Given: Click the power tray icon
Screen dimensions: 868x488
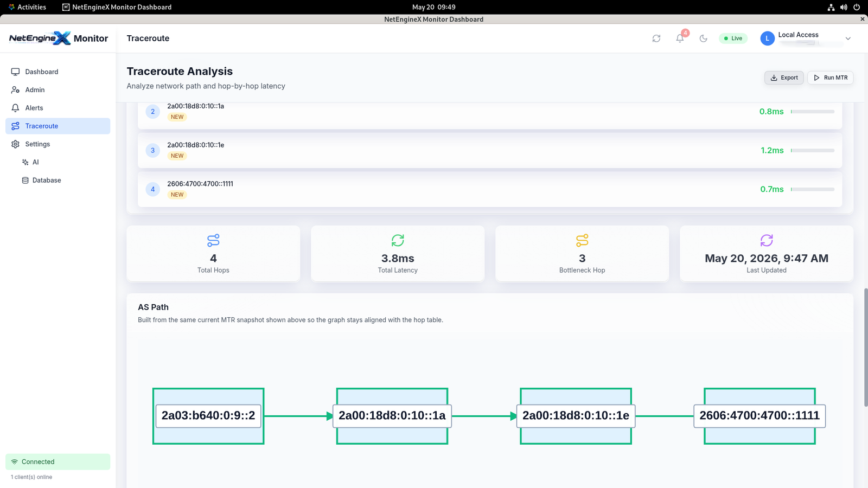Looking at the screenshot, I should pyautogui.click(x=857, y=7).
